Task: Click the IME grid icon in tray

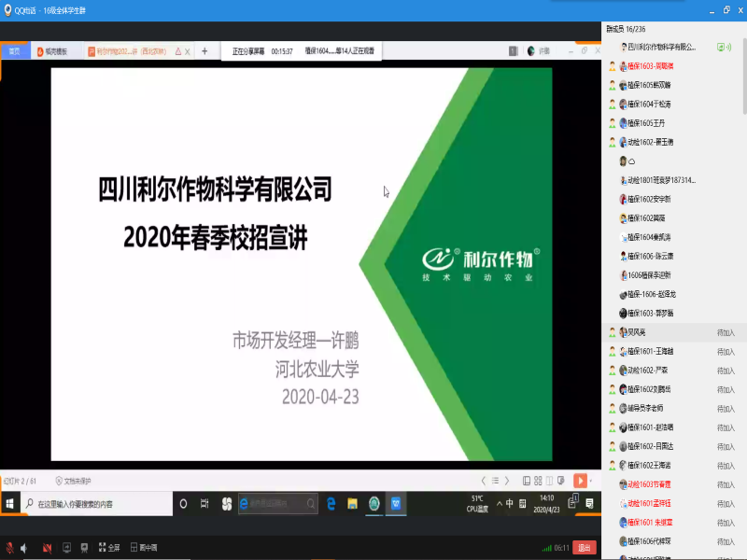Action: pyautogui.click(x=523, y=503)
